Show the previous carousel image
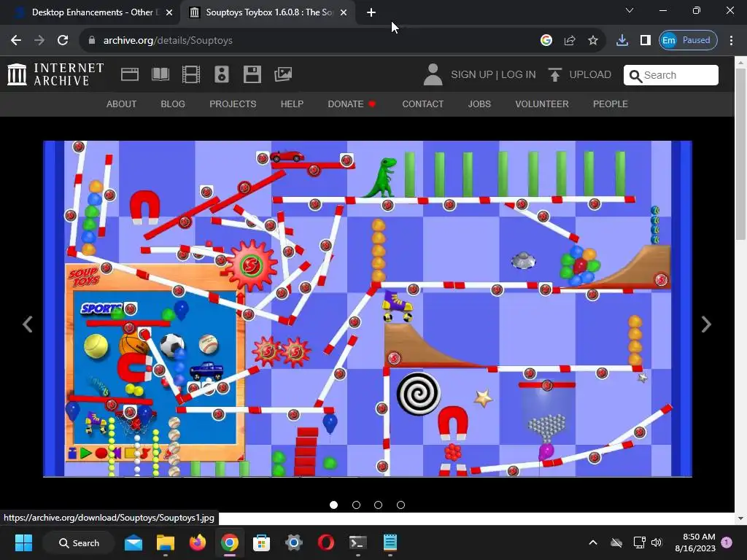 tap(28, 324)
